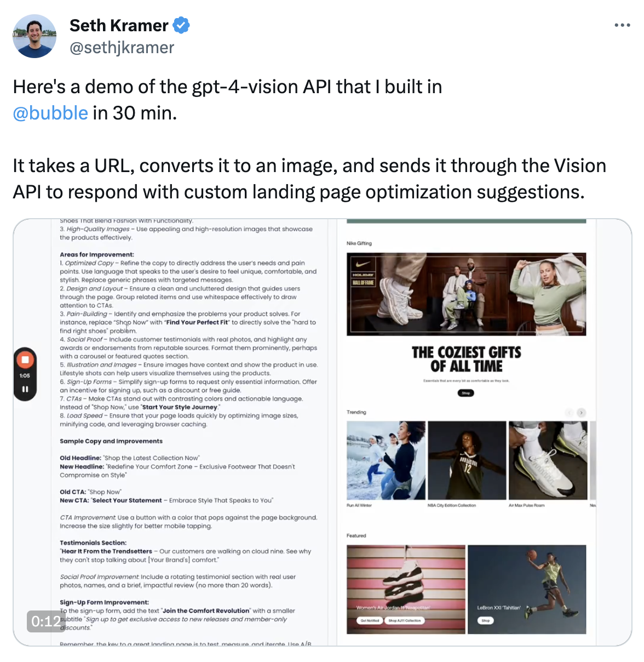Image resolution: width=644 pixels, height=662 pixels.
Task: Click the 0:12 video time indicator
Action: pos(46,621)
